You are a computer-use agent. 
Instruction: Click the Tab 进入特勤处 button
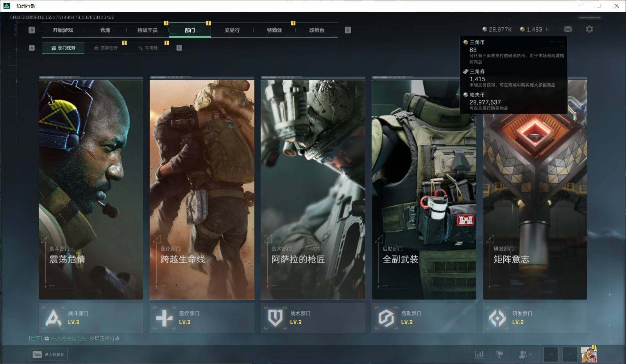tap(48, 354)
